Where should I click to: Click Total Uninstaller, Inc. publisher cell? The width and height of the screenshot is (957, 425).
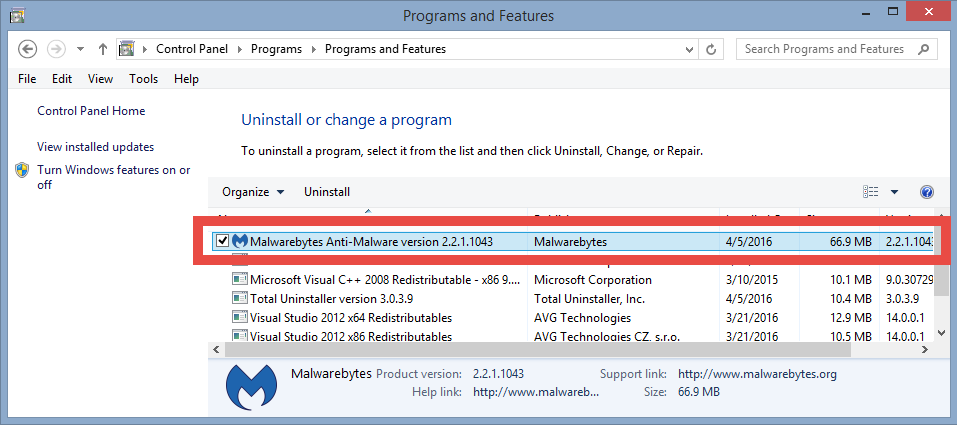pyautogui.click(x=589, y=299)
